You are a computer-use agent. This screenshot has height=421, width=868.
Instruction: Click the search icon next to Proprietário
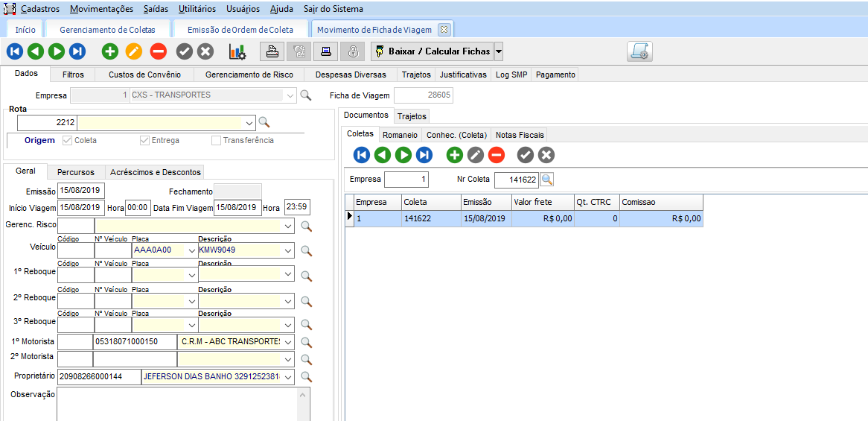(306, 377)
